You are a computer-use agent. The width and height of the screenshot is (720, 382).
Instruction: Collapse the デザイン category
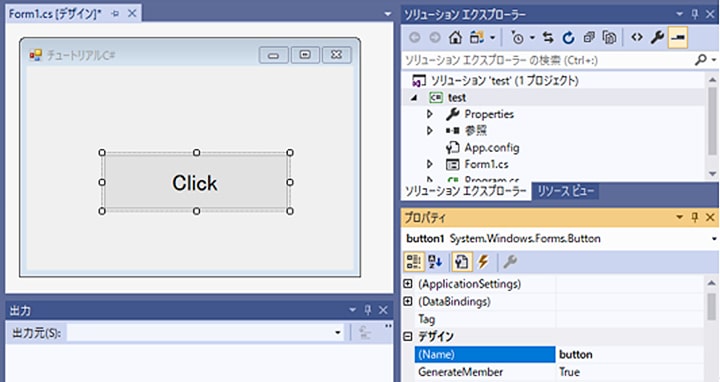click(408, 337)
